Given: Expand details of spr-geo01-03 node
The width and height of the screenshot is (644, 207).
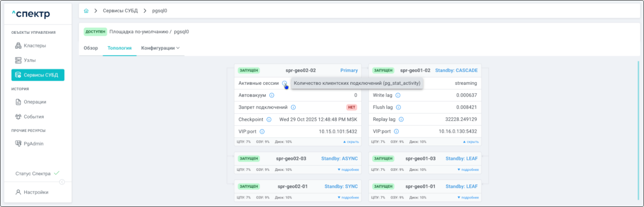Looking at the screenshot, I should [468, 170].
